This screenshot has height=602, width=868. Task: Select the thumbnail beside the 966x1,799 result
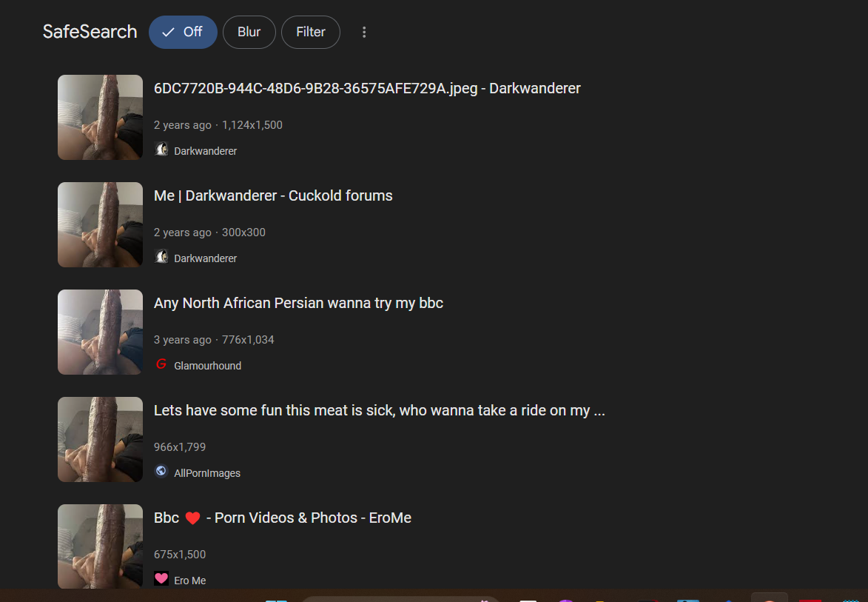tap(100, 440)
